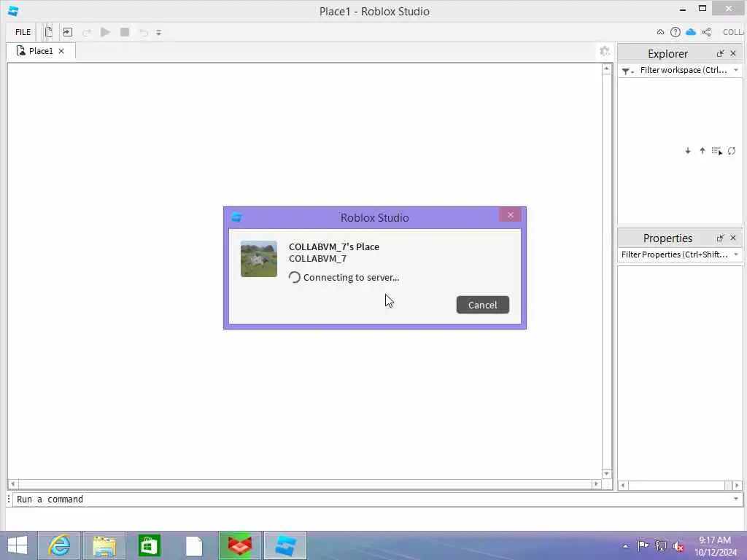Click the Explorer refresh circular arrows icon

732,151
